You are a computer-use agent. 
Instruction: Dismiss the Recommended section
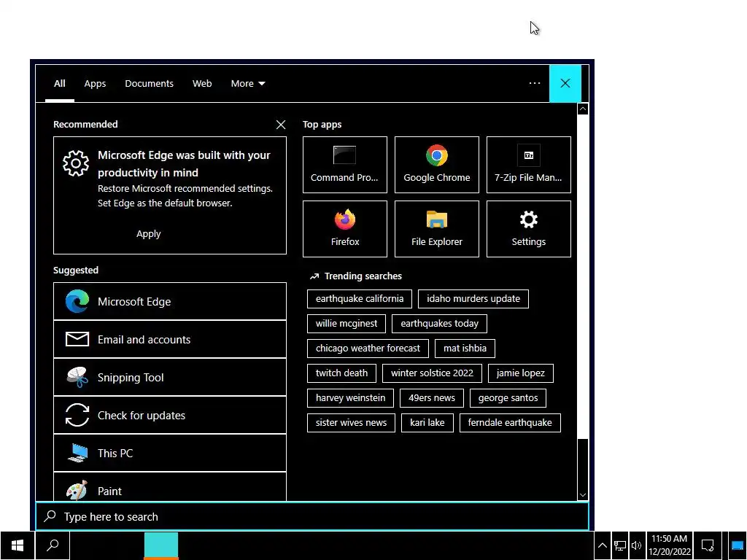click(281, 125)
